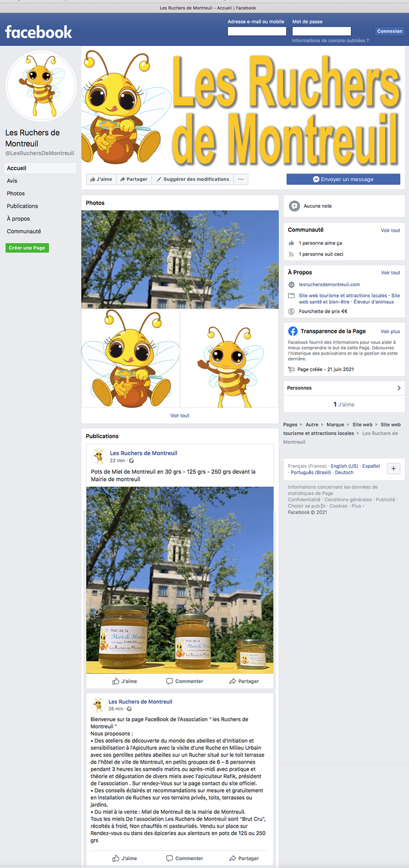409x868 pixels.
Task: Like the 'Bienvenue sur la page' post
Action: (x=125, y=858)
